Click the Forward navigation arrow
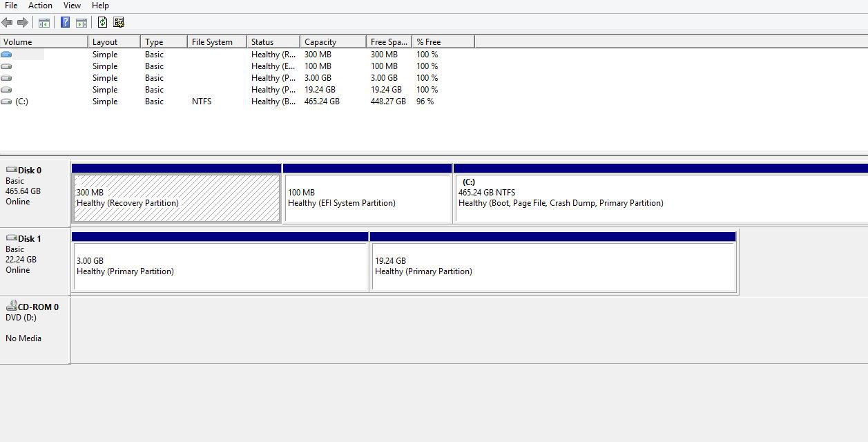868x442 pixels. click(x=23, y=22)
